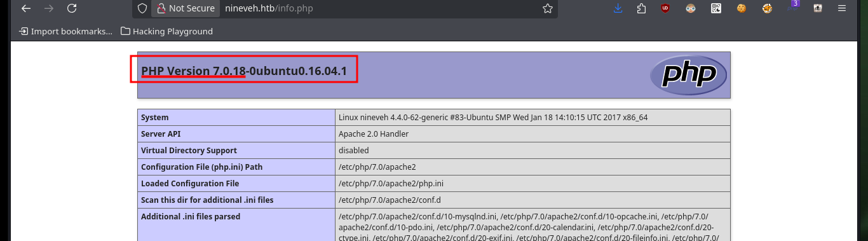Click the Loaded Configuration File label
This screenshot has height=241, width=868.
[236, 184]
